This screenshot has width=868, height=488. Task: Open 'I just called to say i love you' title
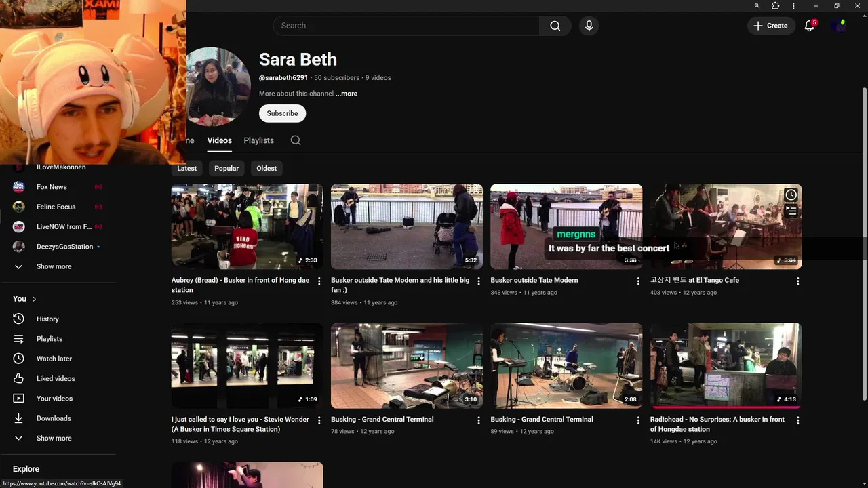(x=241, y=424)
